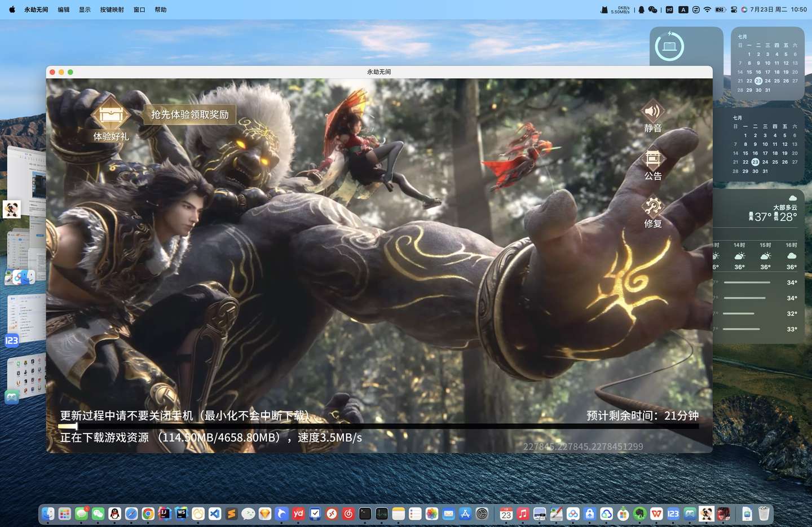
Task: Click the WeChat menu bar icon
Action: [653, 10]
